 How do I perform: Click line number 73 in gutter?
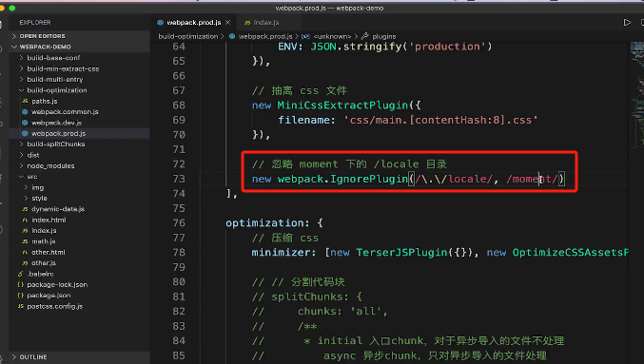pyautogui.click(x=179, y=179)
